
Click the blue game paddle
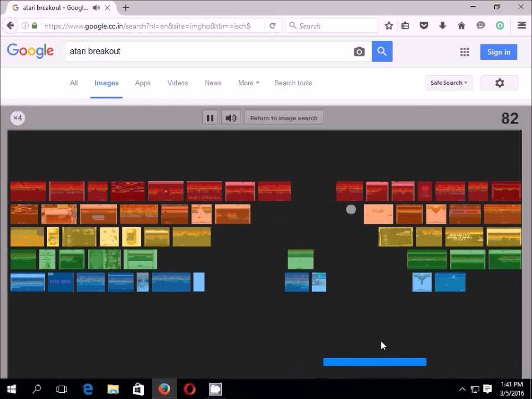(x=375, y=362)
